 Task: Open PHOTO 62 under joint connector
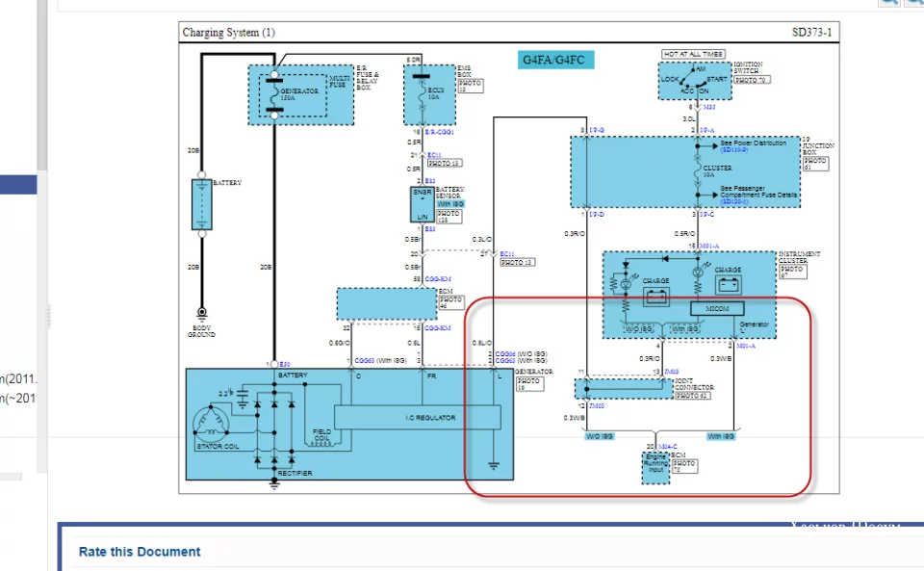click(x=692, y=396)
